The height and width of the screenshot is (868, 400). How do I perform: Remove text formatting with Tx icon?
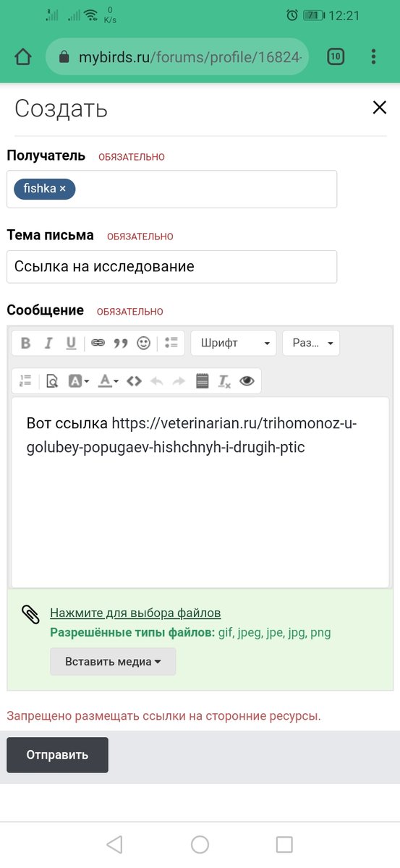click(225, 381)
